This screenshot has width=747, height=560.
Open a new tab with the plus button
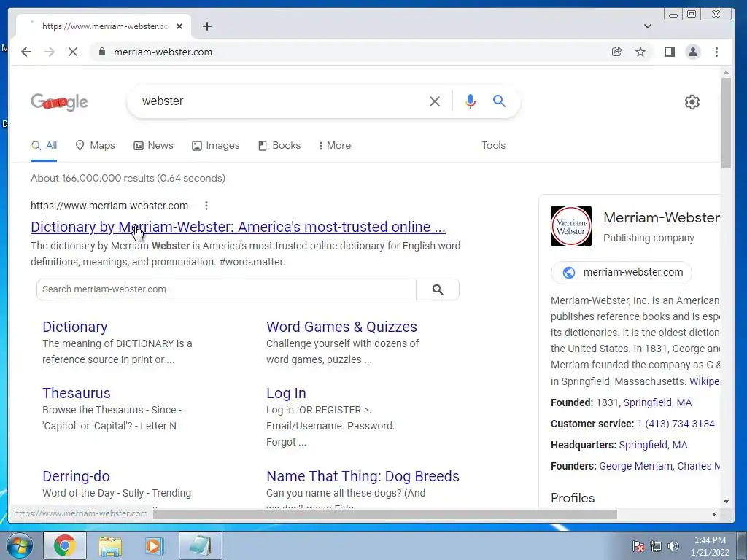tap(206, 26)
